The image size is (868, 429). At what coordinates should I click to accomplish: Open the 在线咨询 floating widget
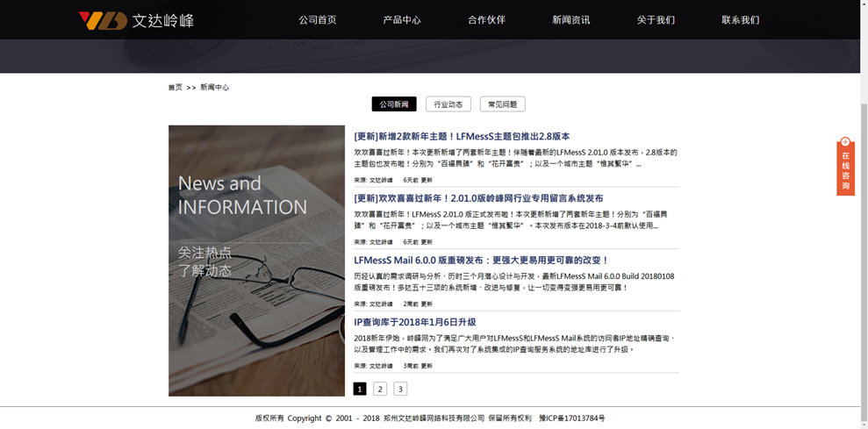[x=845, y=166]
